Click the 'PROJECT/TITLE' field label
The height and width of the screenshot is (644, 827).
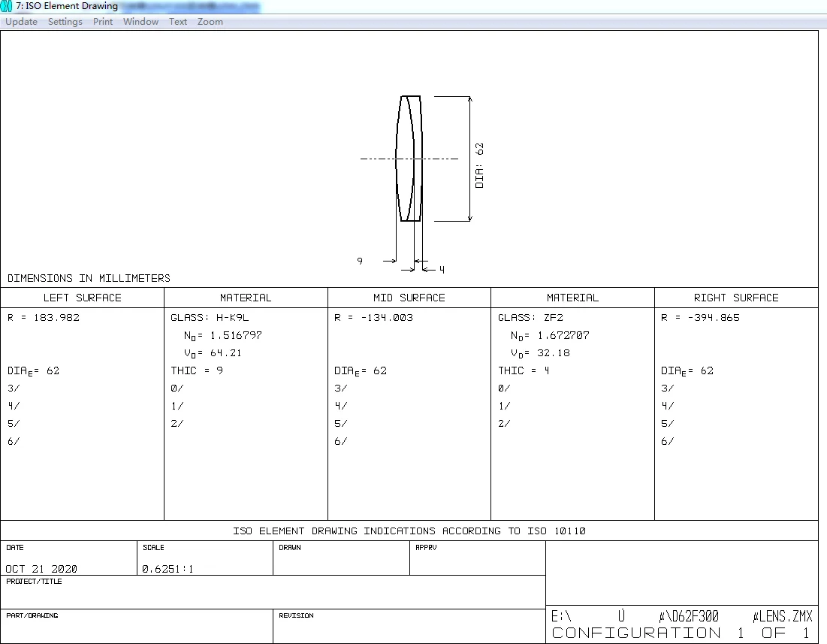click(34, 581)
